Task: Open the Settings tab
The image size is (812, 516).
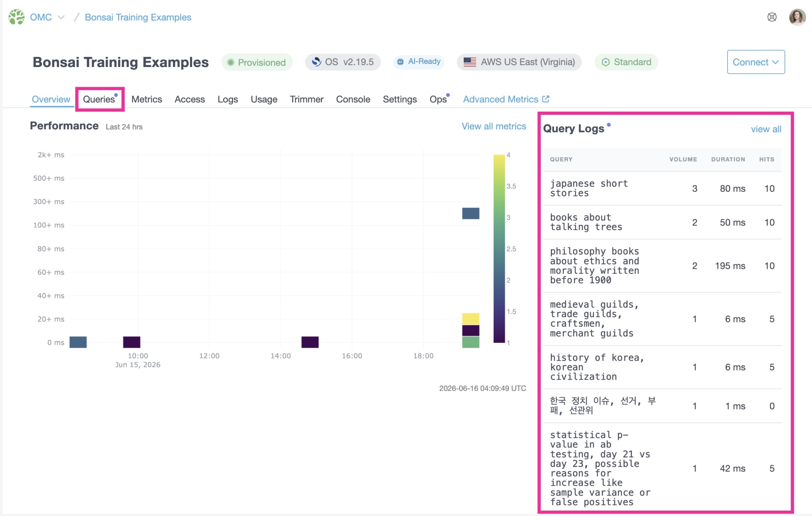Action: coord(400,99)
